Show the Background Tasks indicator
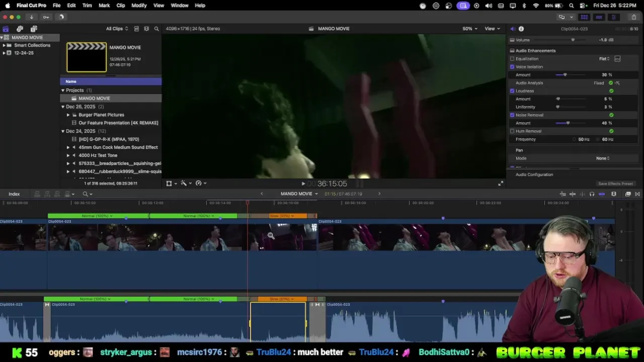 pyautogui.click(x=61, y=17)
